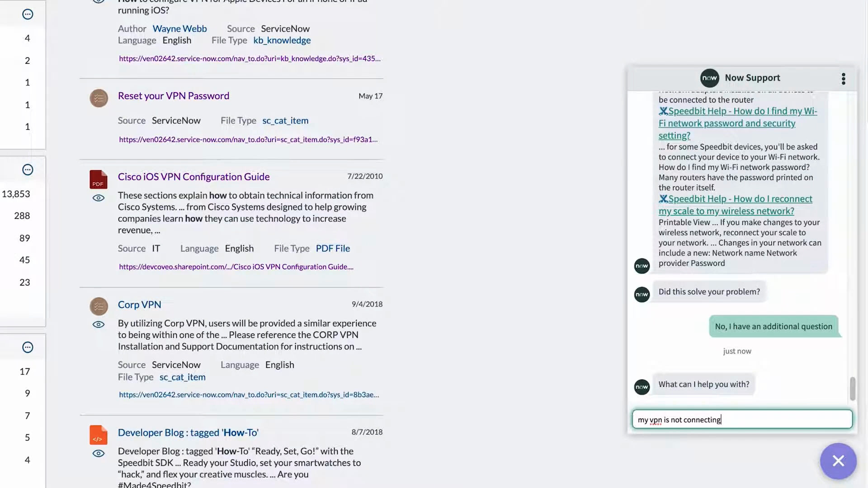Select the facet value with count 17
Image resolution: width=868 pixels, height=488 pixels.
point(24,371)
